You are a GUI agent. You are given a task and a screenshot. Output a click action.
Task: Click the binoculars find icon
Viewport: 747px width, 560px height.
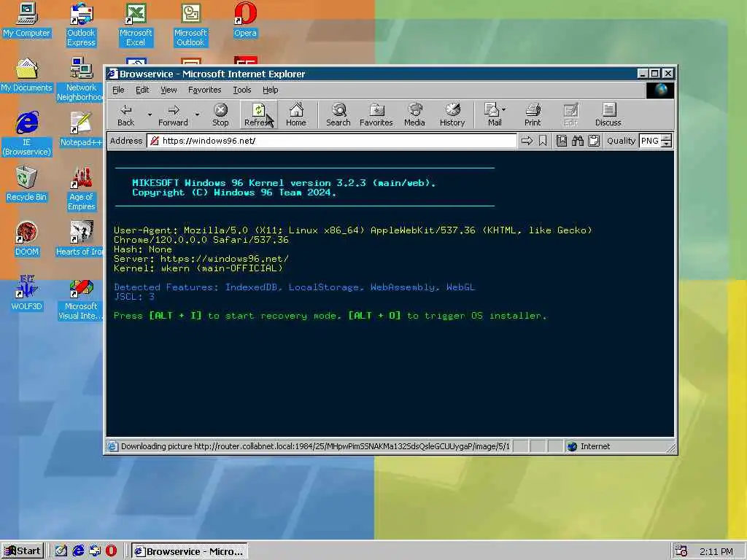tap(578, 141)
